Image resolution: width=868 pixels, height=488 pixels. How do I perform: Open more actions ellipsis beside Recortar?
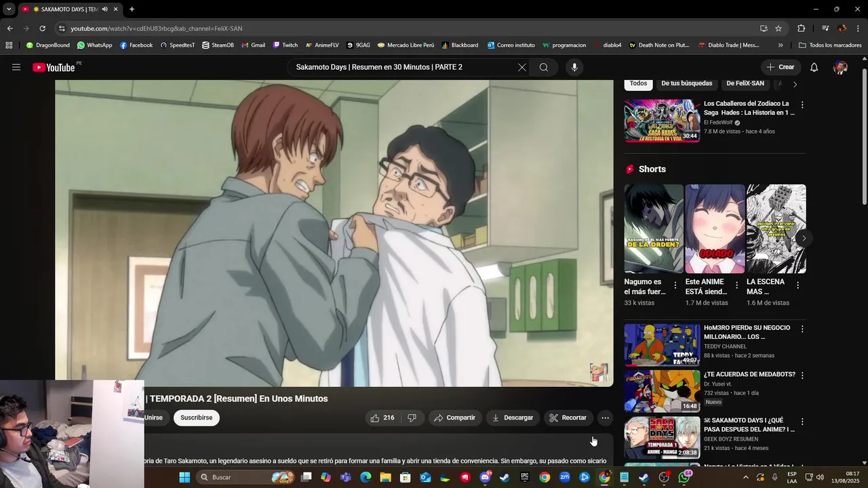tap(605, 418)
